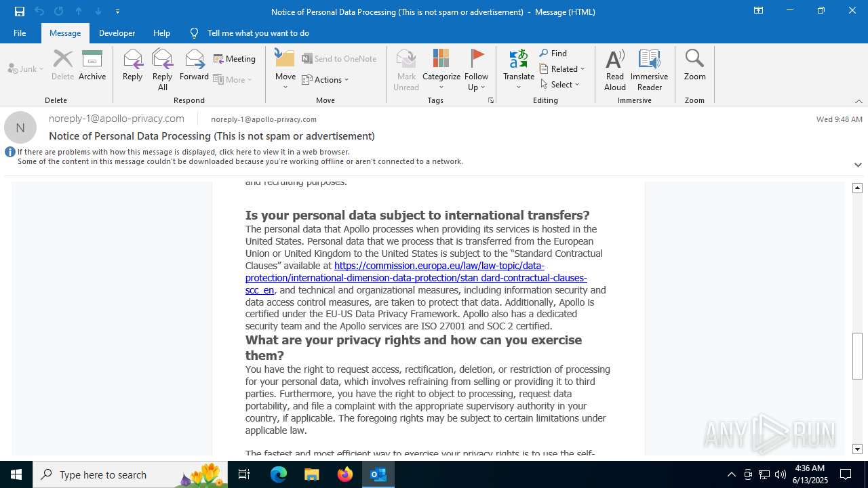The image size is (868, 488).
Task: Open the network icon in the tray
Action: coord(764,474)
